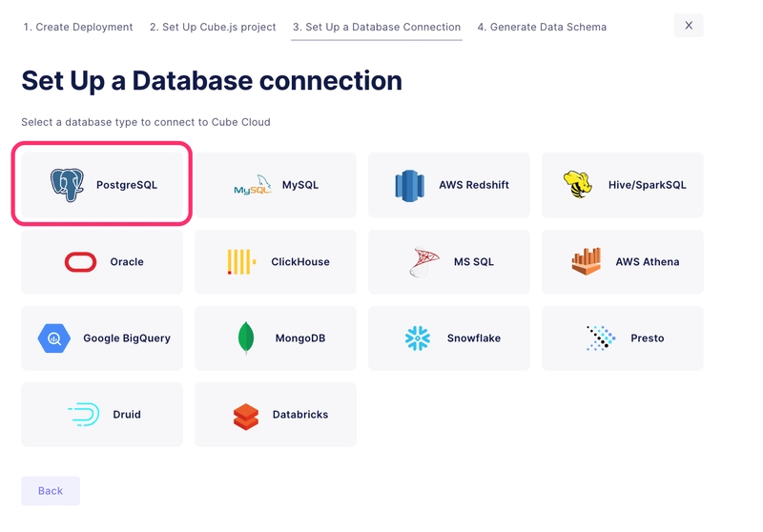This screenshot has width=763, height=532.
Task: Click the Back button
Action: pyautogui.click(x=51, y=491)
